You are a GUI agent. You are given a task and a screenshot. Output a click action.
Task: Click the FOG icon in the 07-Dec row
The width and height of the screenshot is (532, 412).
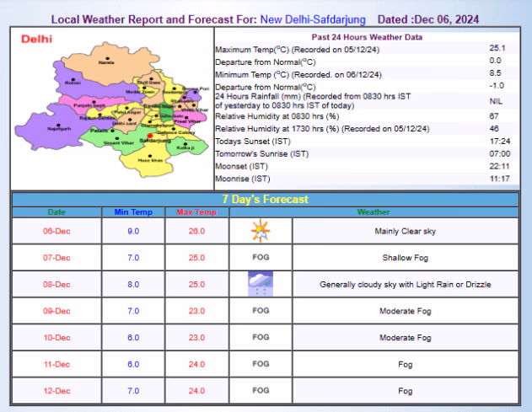pyautogui.click(x=260, y=257)
